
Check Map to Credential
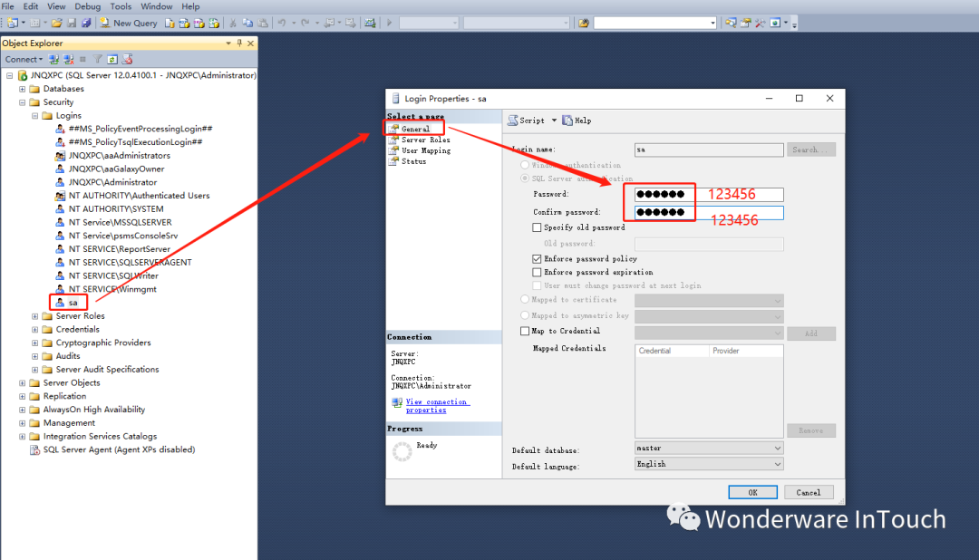[x=525, y=331]
